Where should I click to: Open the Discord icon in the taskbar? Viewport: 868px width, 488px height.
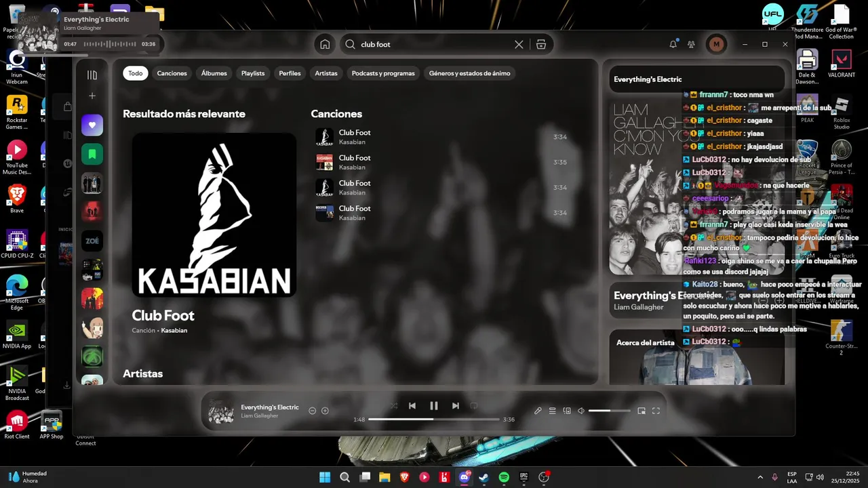coord(465,477)
